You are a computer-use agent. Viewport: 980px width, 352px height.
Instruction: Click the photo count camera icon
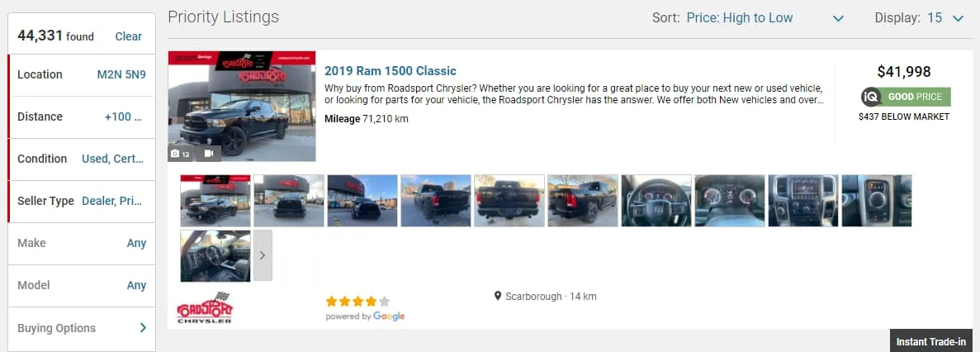175,154
